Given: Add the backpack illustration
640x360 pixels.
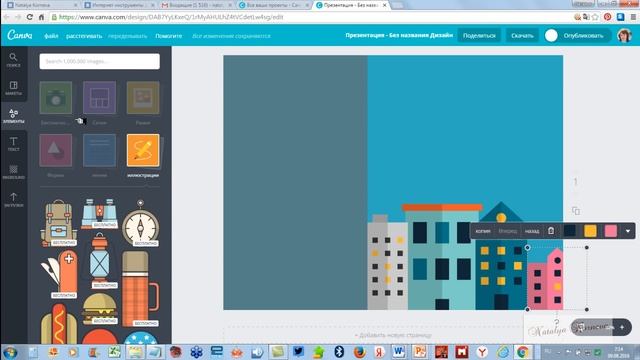Looking at the screenshot, I should pyautogui.click(x=59, y=223).
